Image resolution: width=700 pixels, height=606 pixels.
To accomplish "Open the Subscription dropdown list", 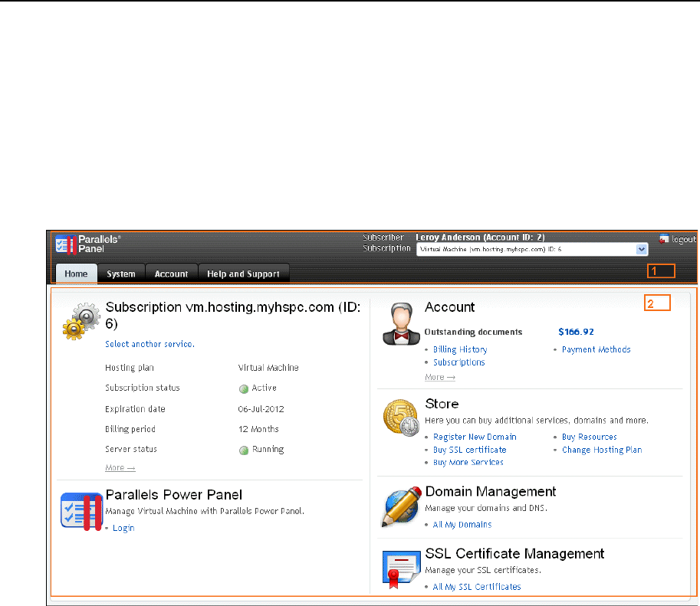I will (531, 250).
